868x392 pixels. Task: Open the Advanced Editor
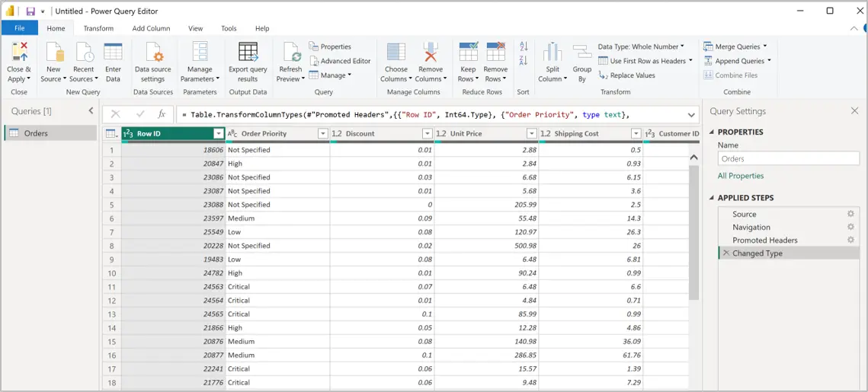point(340,61)
